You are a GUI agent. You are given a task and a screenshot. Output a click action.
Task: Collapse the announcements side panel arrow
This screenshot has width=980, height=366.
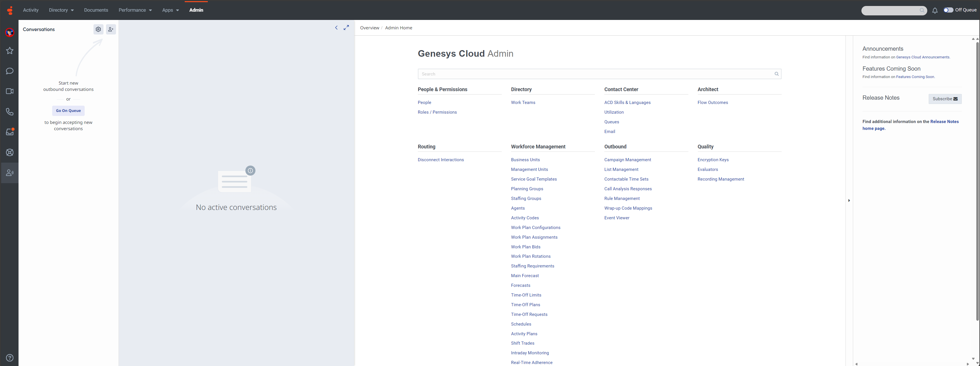click(849, 200)
